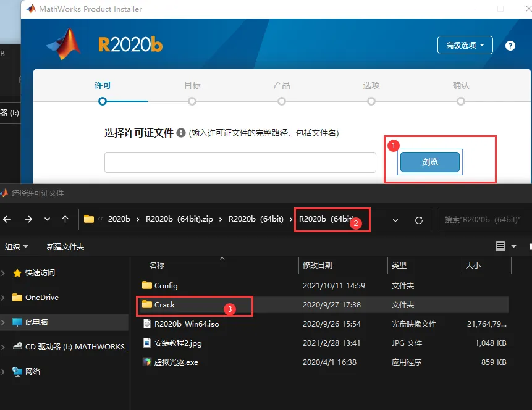Click size 1,048 KB
This screenshot has height=410, width=532.
click(491, 343)
